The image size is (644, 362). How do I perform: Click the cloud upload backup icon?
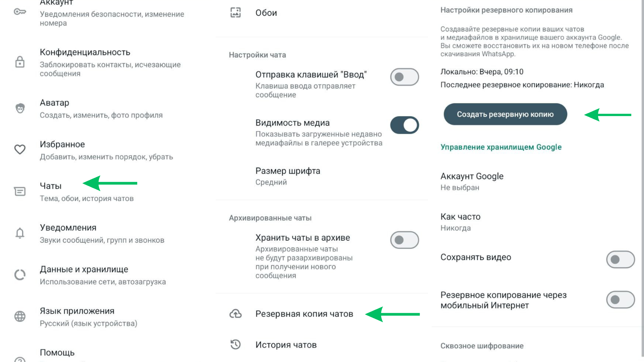click(x=235, y=314)
